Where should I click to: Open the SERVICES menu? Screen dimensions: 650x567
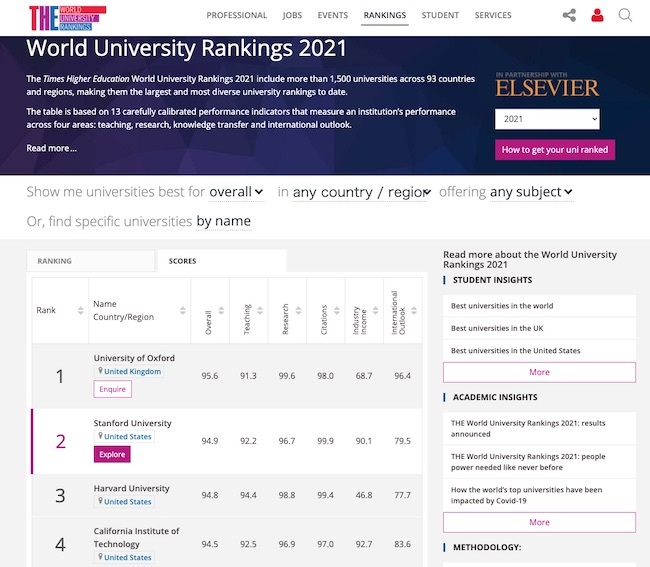(x=493, y=15)
